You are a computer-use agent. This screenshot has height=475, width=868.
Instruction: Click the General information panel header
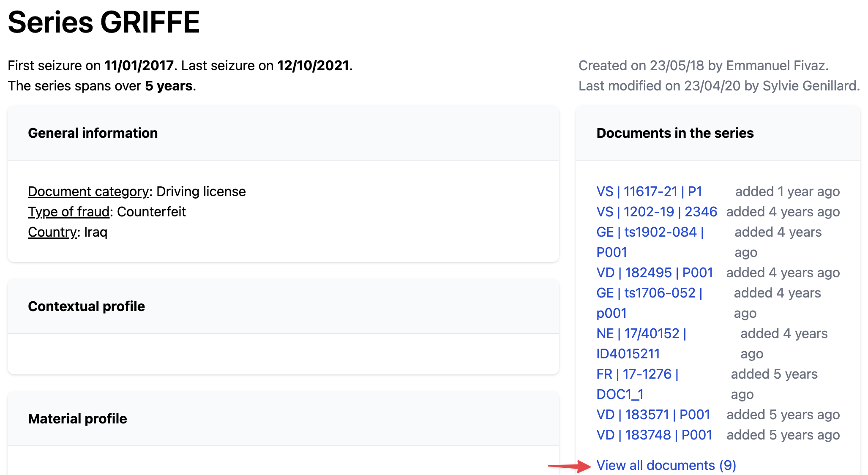93,133
